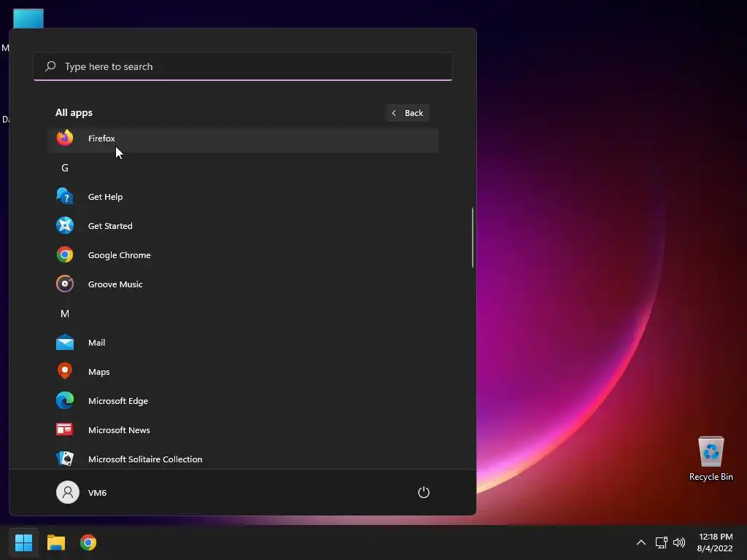Open the Mail envelope icon
The height and width of the screenshot is (560, 747).
(65, 343)
